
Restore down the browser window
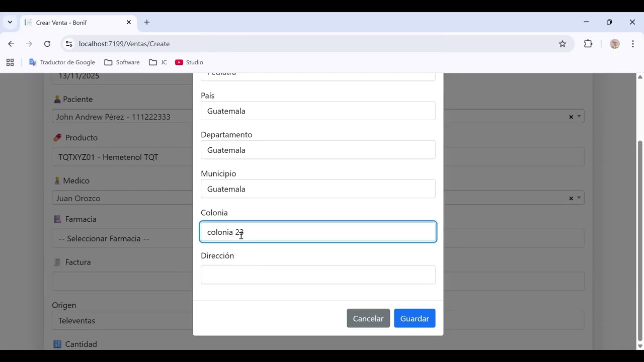coord(609,22)
